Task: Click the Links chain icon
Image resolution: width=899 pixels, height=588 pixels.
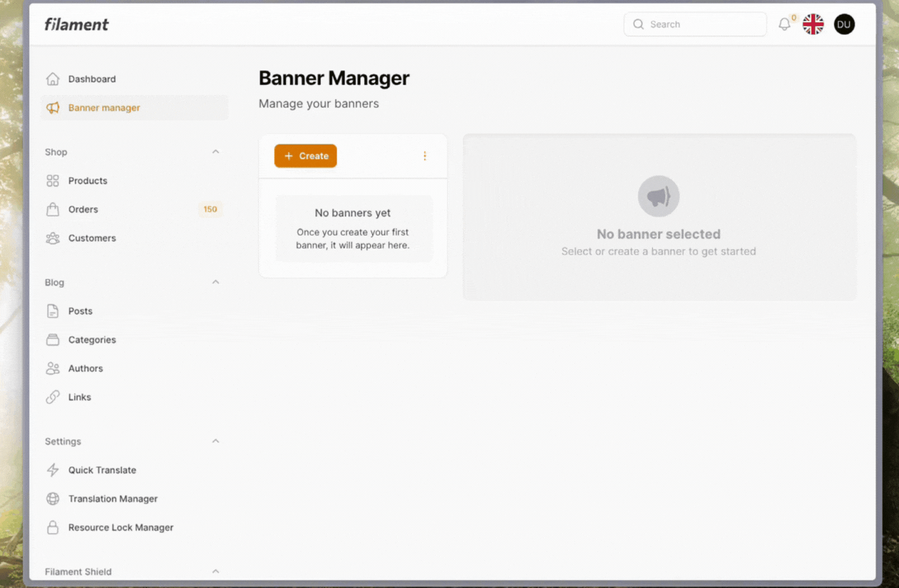Action: pyautogui.click(x=53, y=397)
